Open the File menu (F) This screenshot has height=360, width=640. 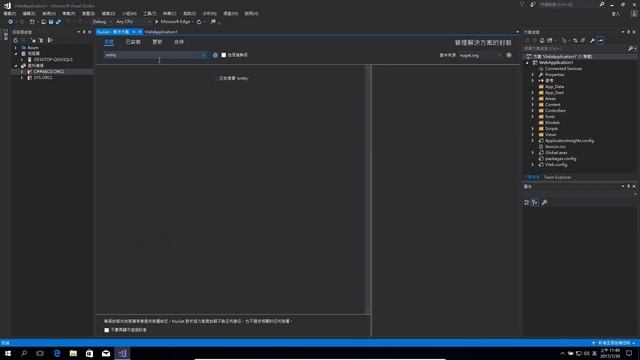coord(9,13)
